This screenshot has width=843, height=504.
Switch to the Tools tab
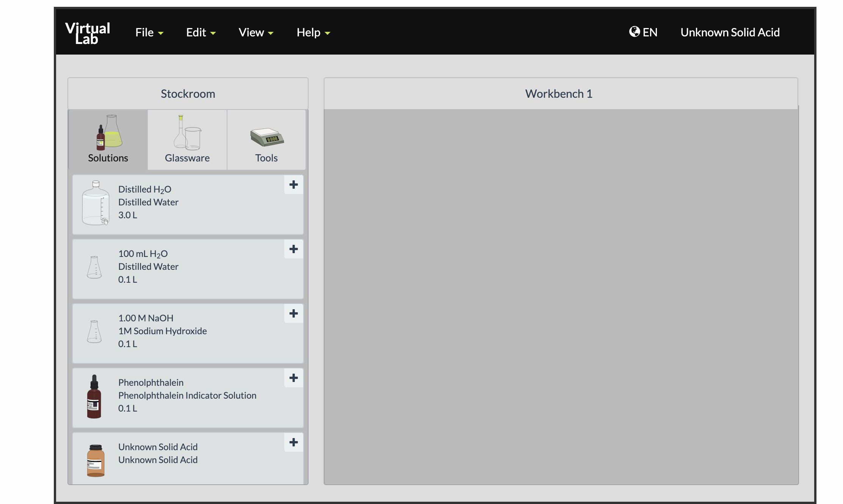pyautogui.click(x=266, y=140)
